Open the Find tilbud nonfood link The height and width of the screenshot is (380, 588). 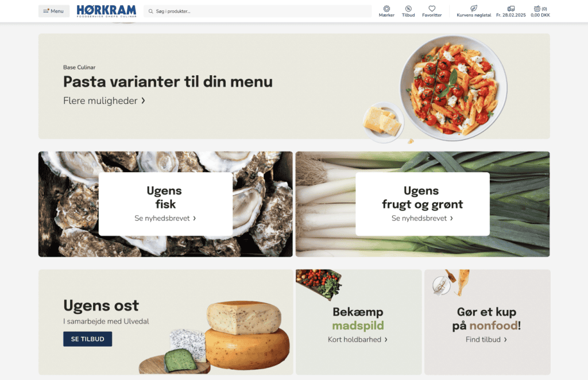click(x=486, y=339)
